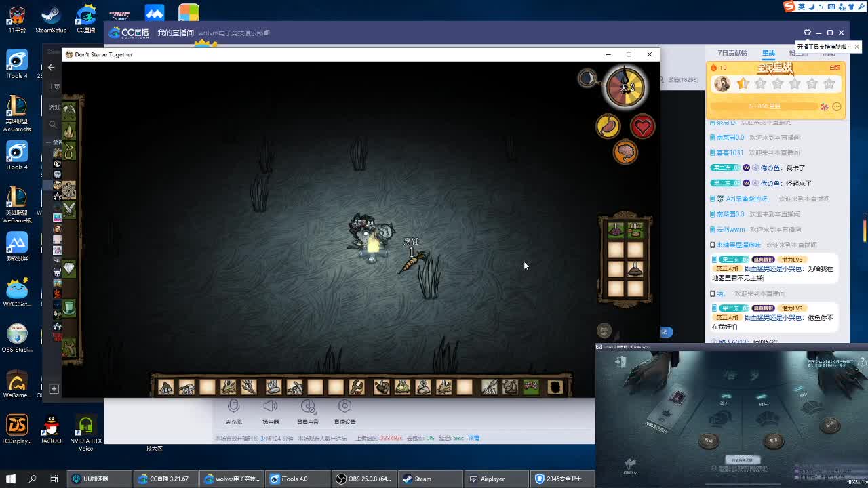Open the Science gear crafting tab

69,190
